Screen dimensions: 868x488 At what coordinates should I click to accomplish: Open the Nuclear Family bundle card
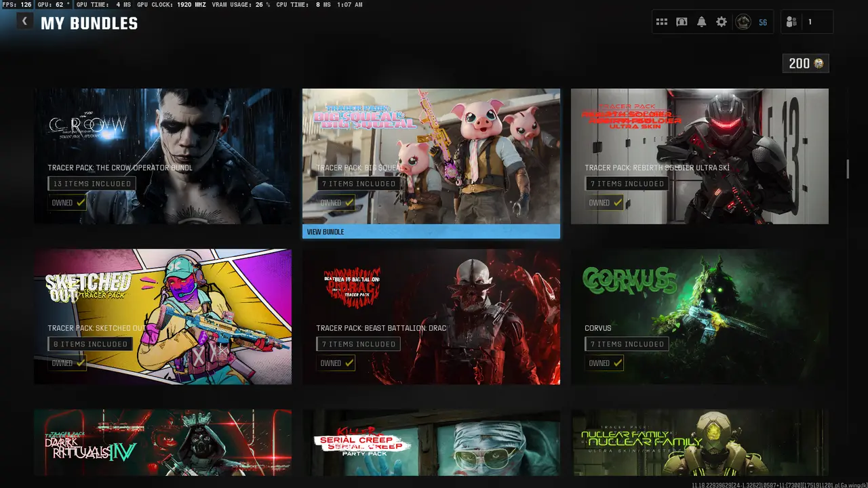700,443
